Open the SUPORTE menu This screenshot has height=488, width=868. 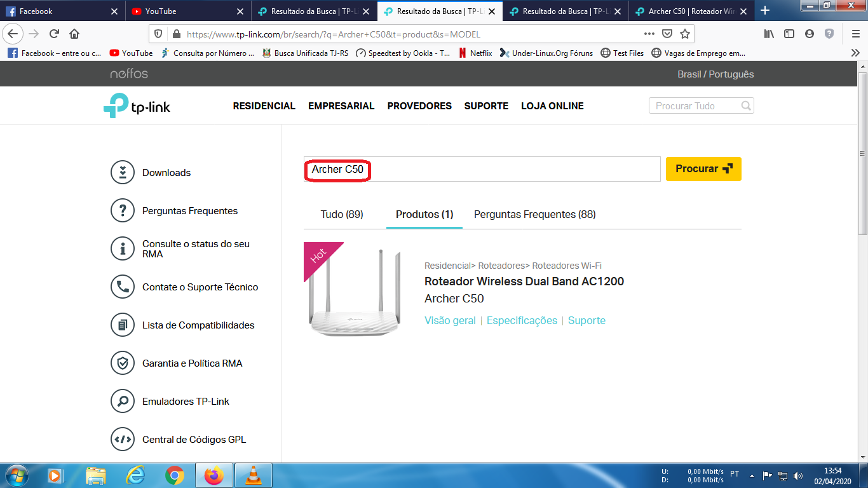(x=486, y=106)
